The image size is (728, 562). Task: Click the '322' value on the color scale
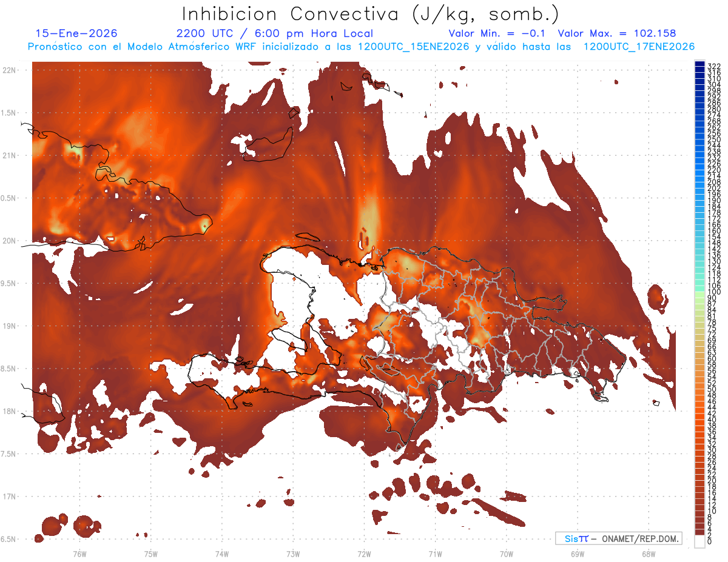tap(713, 66)
